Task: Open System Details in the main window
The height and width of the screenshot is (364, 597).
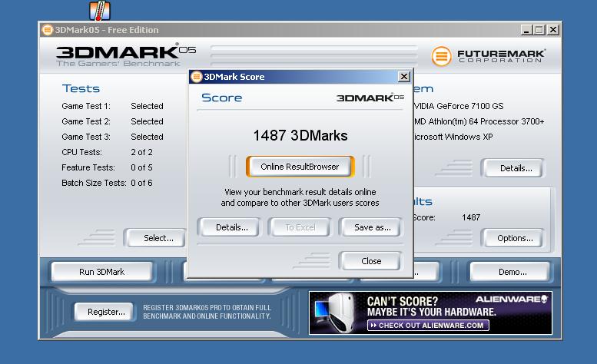Action: tap(512, 168)
